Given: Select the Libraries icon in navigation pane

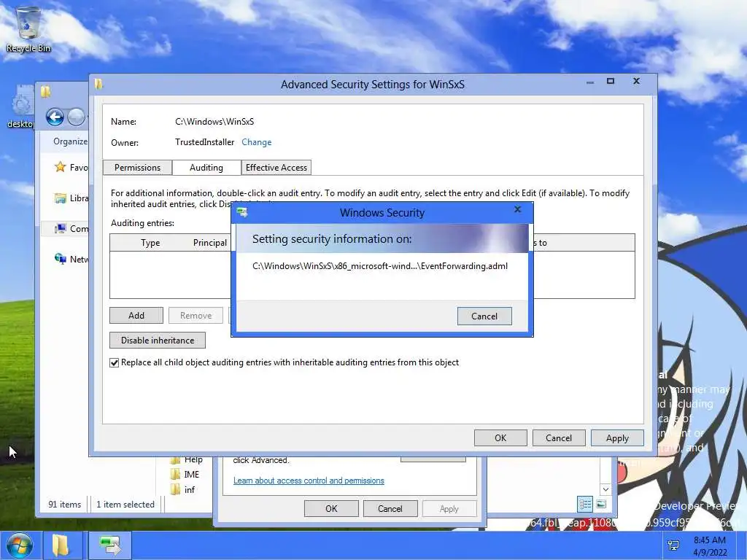Looking at the screenshot, I should point(60,198).
